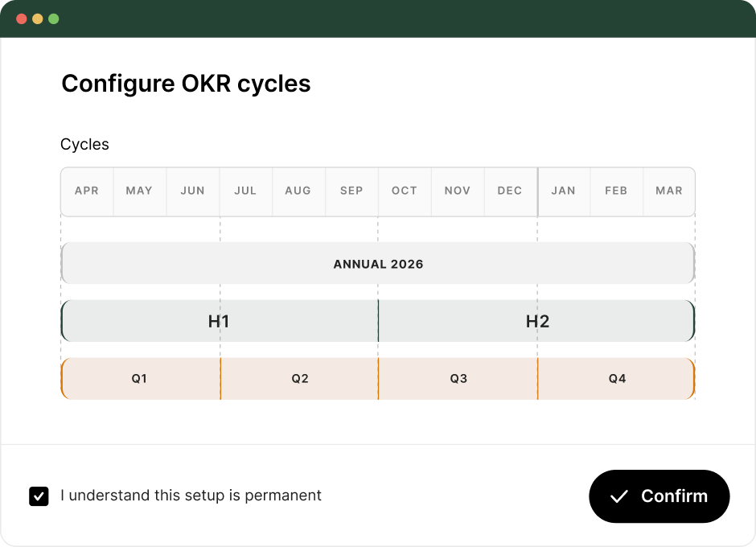The image size is (756, 547).
Task: Minimize window with yellow traffic light button
Action: pyautogui.click(x=38, y=19)
